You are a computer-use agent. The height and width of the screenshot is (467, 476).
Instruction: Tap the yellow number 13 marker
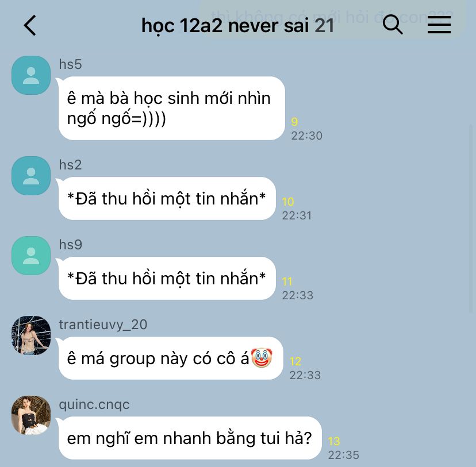[x=334, y=441]
